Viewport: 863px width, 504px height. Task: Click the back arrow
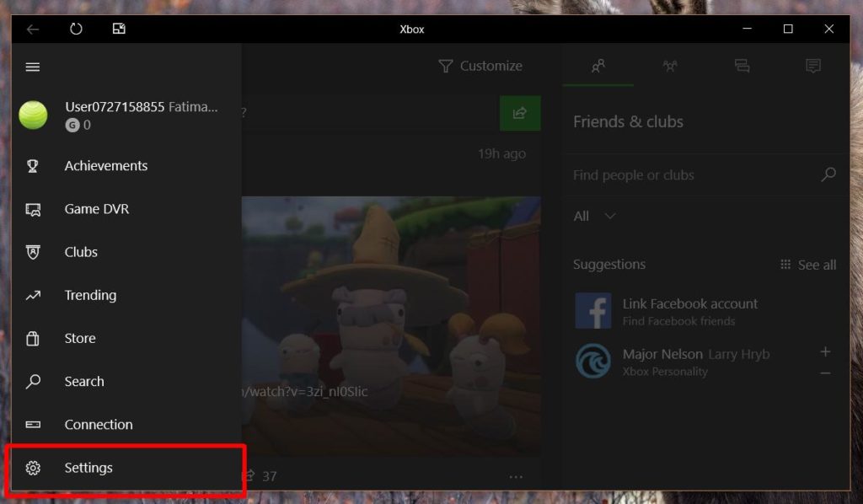(32, 28)
